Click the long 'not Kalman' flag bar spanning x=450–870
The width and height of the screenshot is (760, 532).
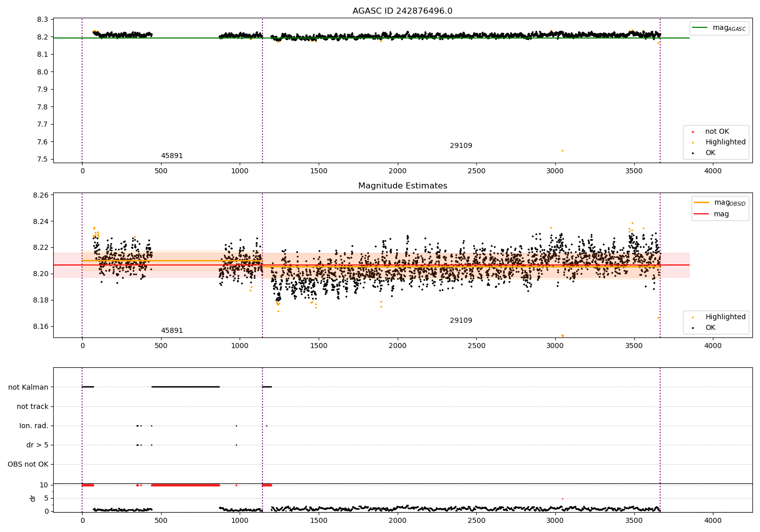pos(185,387)
